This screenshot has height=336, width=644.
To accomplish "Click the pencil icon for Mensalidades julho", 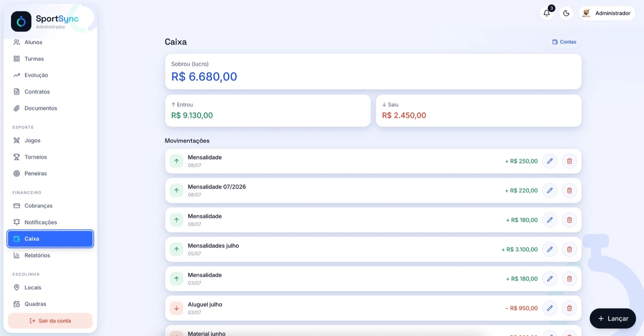I will pos(550,250).
